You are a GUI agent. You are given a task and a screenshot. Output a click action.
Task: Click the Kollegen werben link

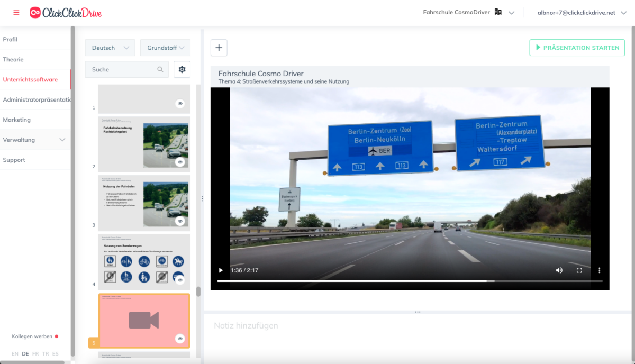[x=32, y=336]
